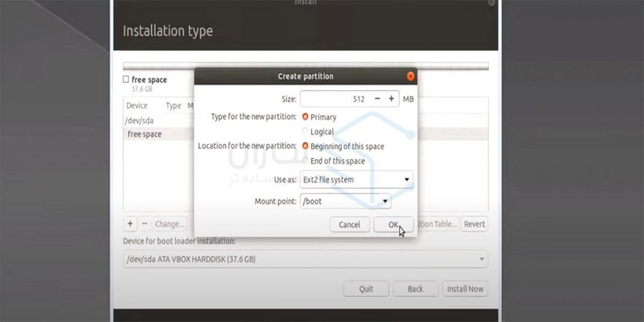This screenshot has height=322, width=644.
Task: Cancel the partition creation
Action: 349,225
